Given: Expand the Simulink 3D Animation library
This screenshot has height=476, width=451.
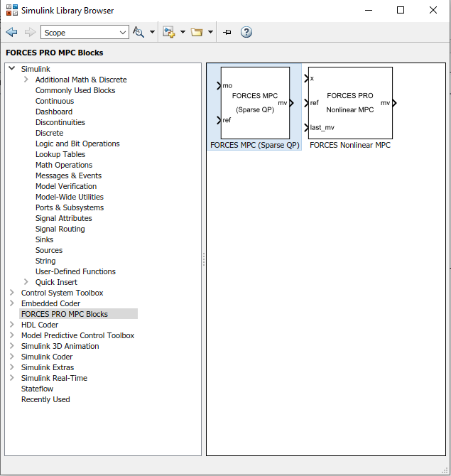Looking at the screenshot, I should tap(12, 345).
